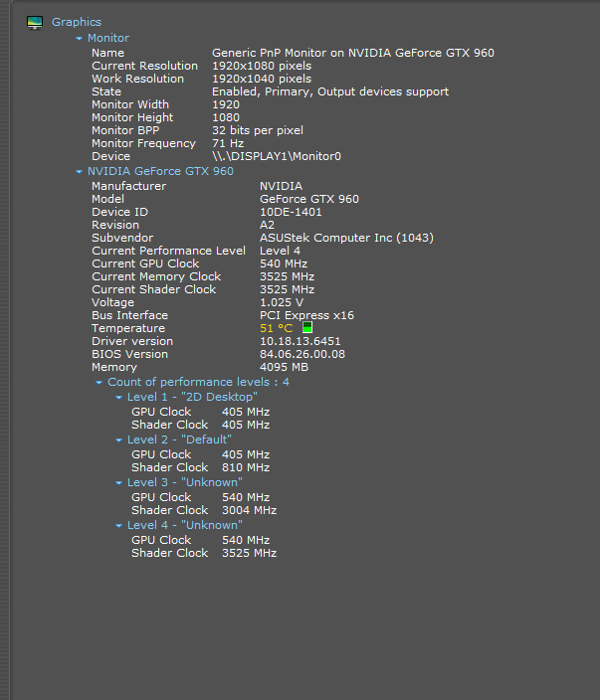The height and width of the screenshot is (700, 600).
Task: Click the Level 4 performance value
Action: point(280,251)
